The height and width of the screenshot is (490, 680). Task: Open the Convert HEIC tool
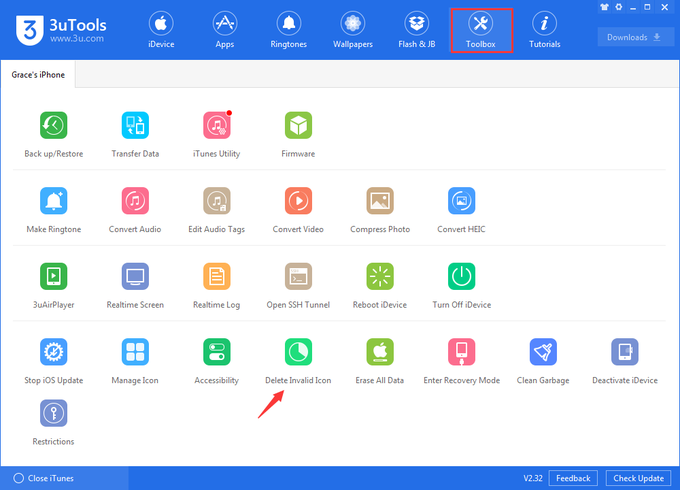pyautogui.click(x=461, y=200)
